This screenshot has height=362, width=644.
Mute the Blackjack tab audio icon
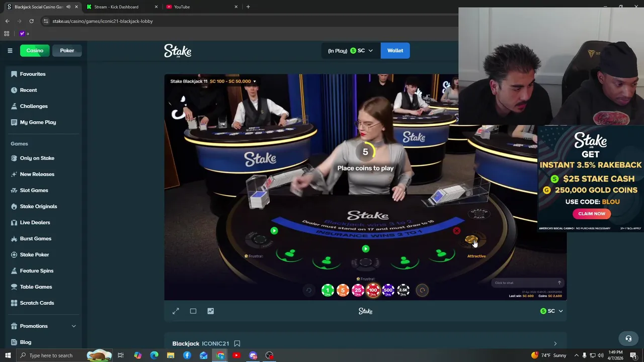[68, 7]
